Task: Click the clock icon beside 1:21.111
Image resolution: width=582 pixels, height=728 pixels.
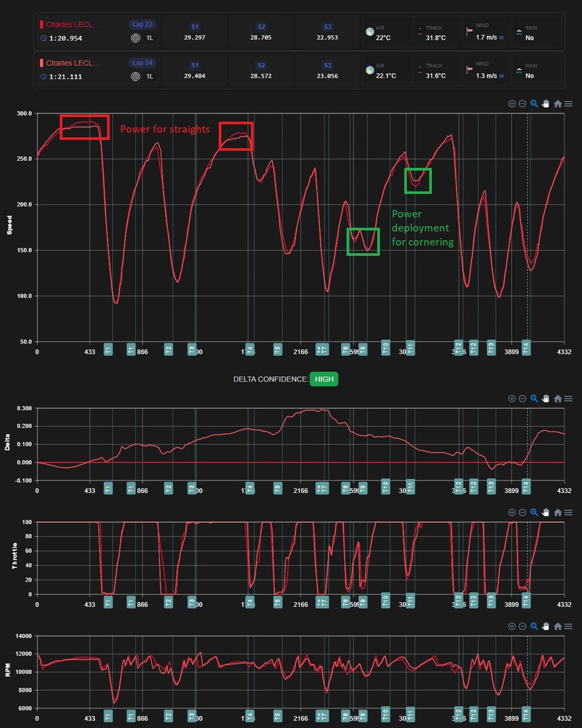Action: click(x=43, y=76)
